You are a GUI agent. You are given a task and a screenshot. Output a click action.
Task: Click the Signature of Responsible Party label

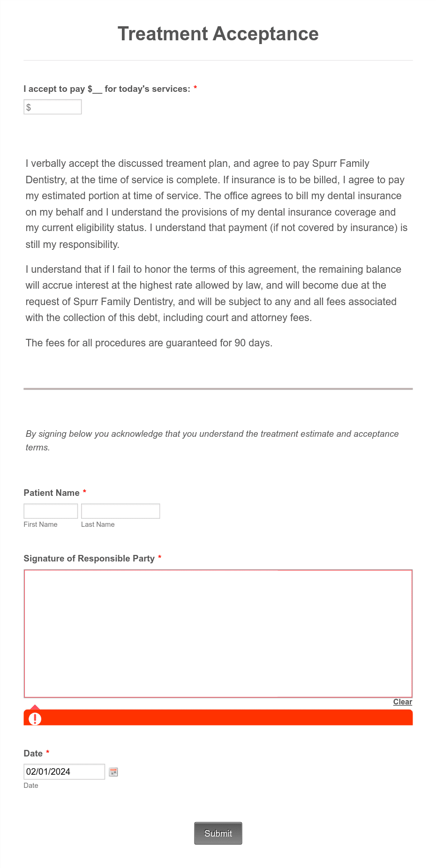click(x=89, y=558)
